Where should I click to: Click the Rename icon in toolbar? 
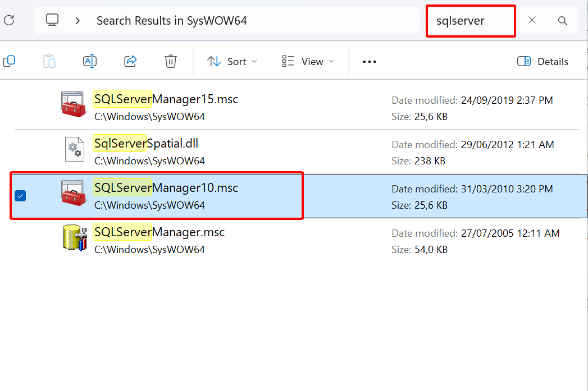pyautogui.click(x=90, y=61)
